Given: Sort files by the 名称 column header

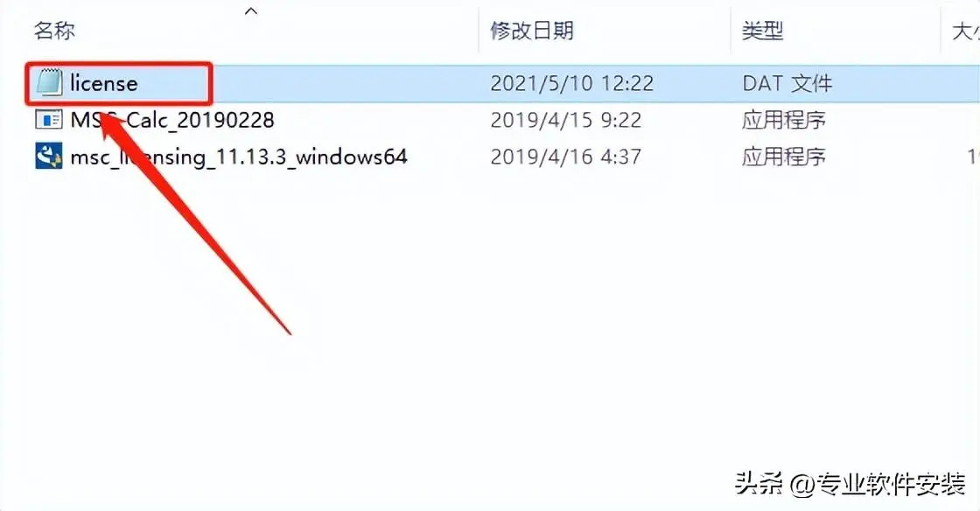Looking at the screenshot, I should pyautogui.click(x=54, y=30).
